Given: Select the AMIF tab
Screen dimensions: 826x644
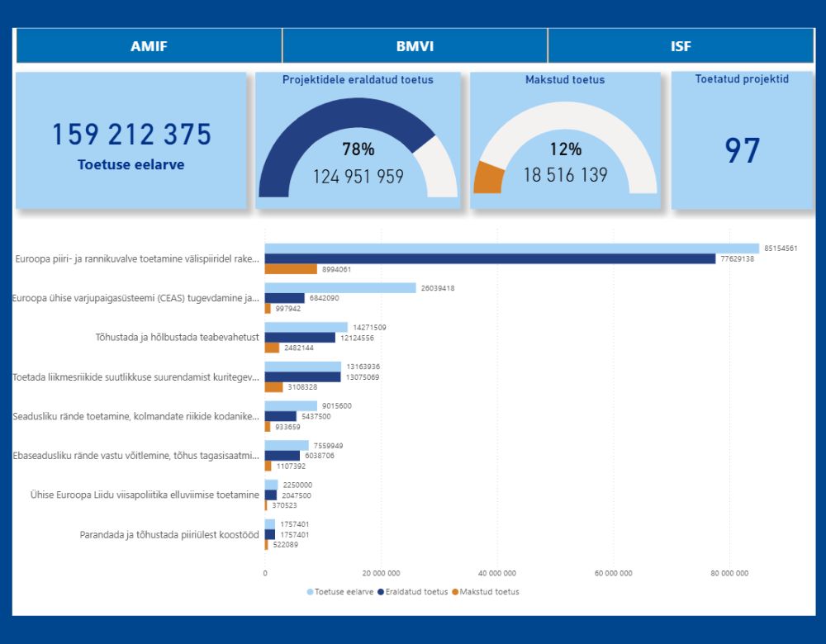Looking at the screenshot, I should [149, 45].
